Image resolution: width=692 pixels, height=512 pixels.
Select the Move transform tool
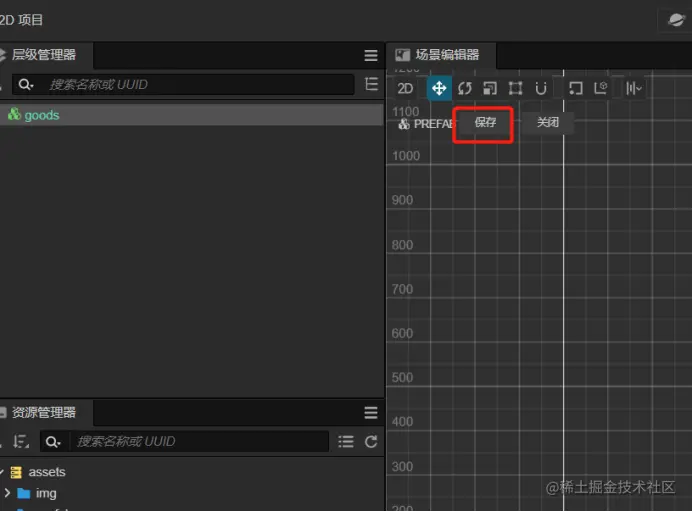coord(439,89)
